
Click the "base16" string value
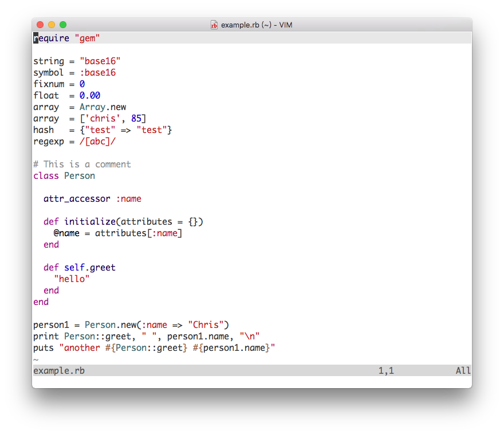100,61
